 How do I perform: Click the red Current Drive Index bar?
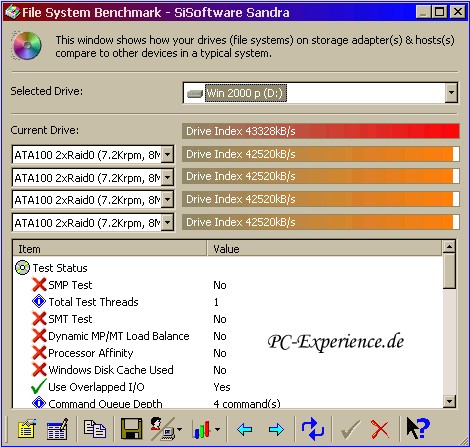[321, 131]
